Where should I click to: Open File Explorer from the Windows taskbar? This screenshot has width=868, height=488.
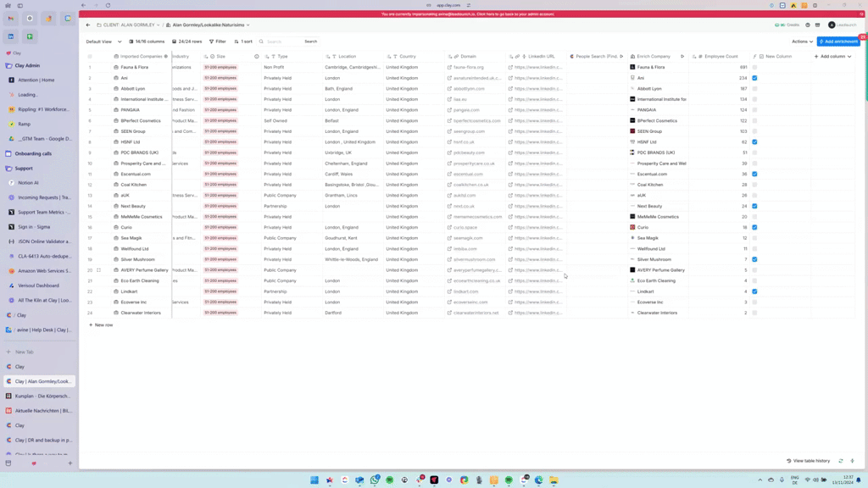coord(554,480)
